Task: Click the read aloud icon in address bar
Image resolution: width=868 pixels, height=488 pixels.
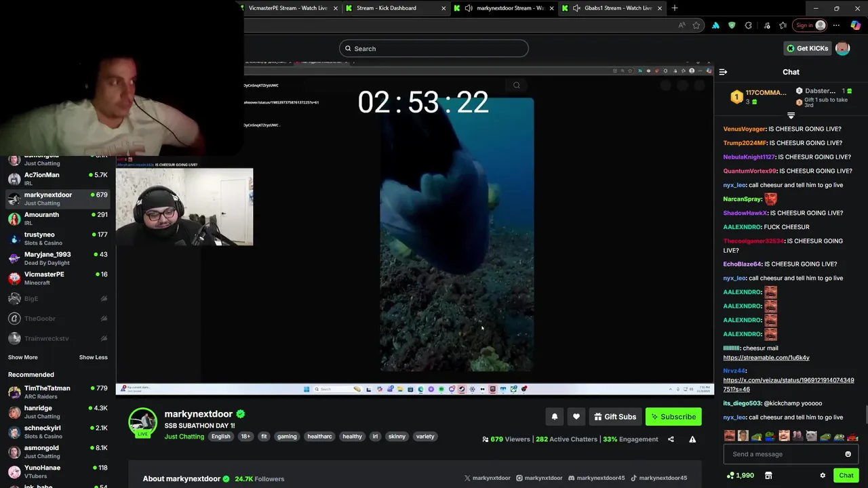Action: 682,25
